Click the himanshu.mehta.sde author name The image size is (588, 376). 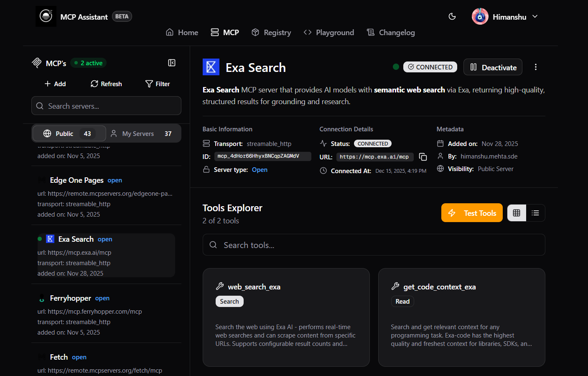pos(489,156)
